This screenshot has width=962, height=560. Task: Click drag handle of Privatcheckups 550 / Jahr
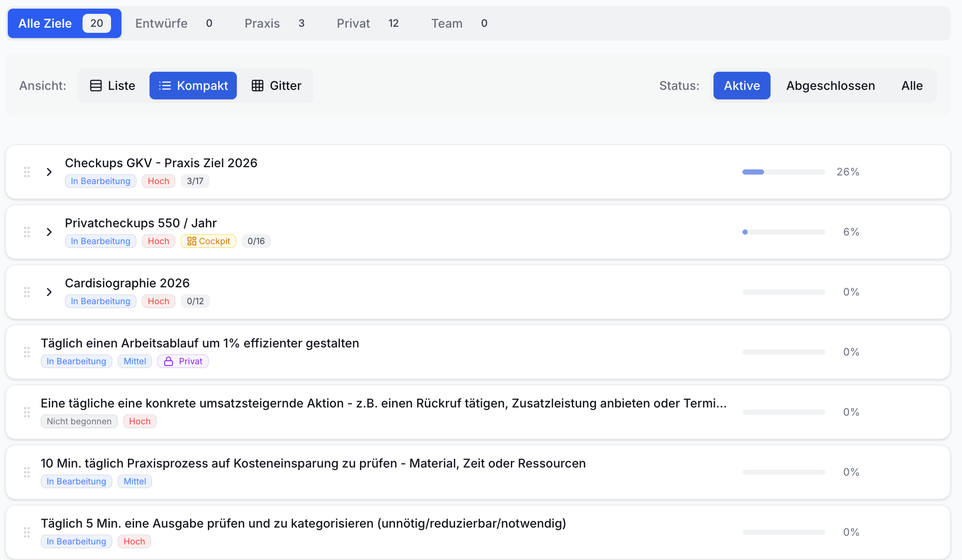click(x=27, y=232)
